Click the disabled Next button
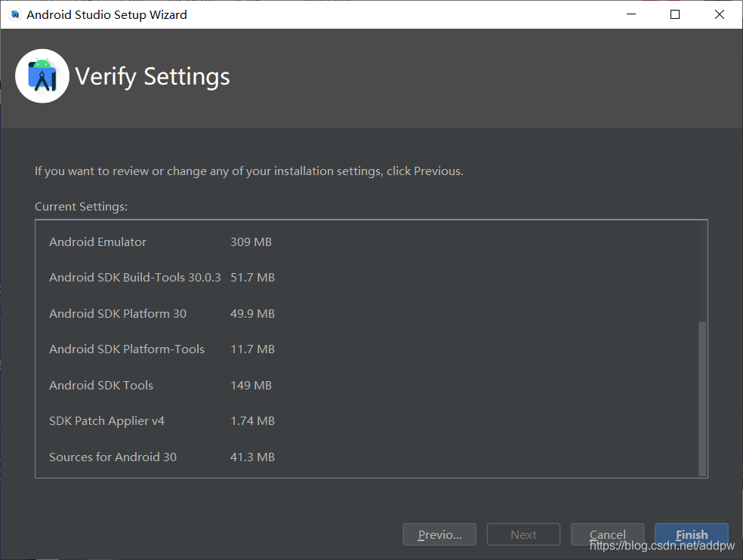Viewport: 743px width, 560px height. [x=523, y=534]
